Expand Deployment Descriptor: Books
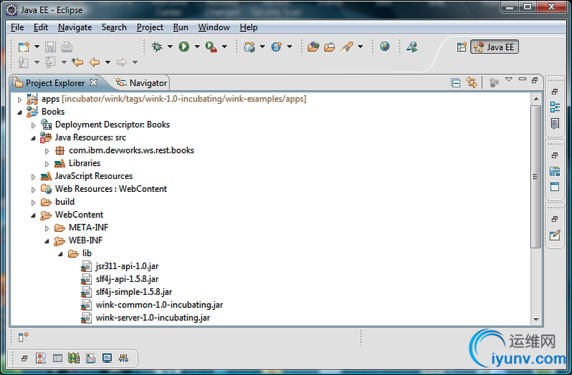The height and width of the screenshot is (375, 572). tap(33, 125)
